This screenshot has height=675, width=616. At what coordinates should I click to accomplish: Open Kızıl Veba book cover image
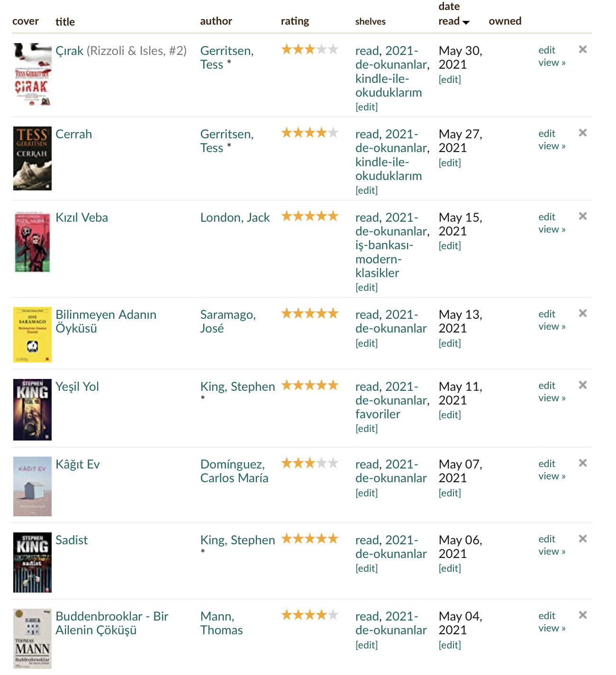tap(32, 242)
